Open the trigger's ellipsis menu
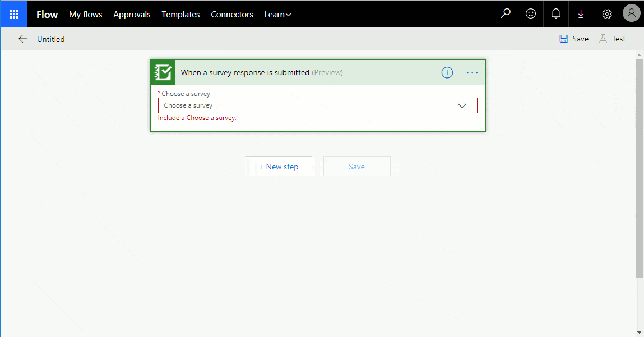 click(x=472, y=73)
